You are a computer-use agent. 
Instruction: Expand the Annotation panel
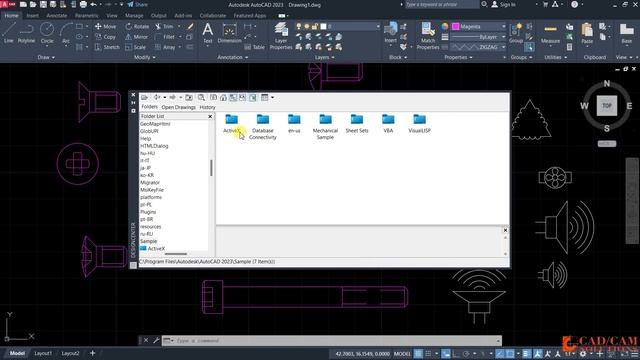(233, 58)
